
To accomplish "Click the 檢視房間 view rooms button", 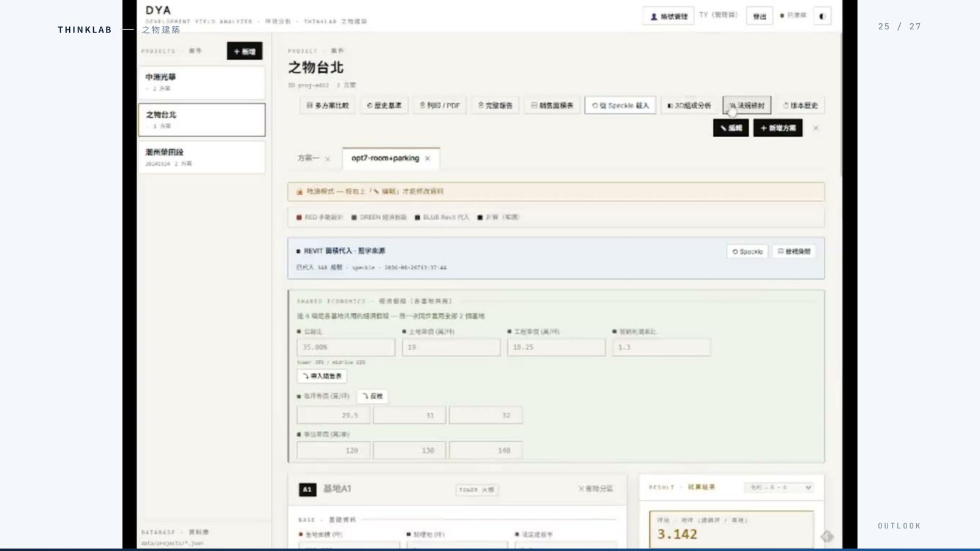I will coord(794,252).
